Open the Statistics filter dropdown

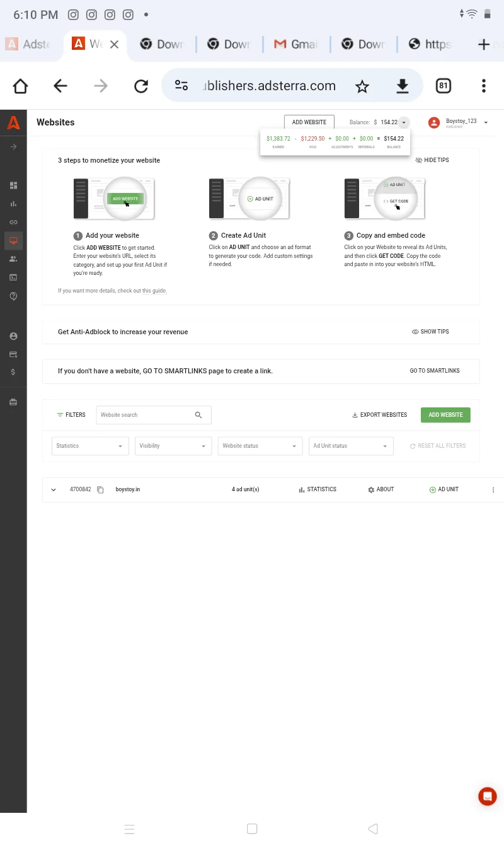click(x=90, y=446)
